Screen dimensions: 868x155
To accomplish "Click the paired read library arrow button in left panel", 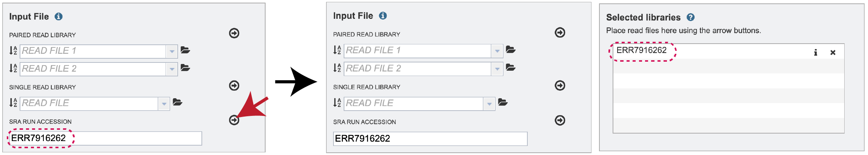I will [x=234, y=33].
